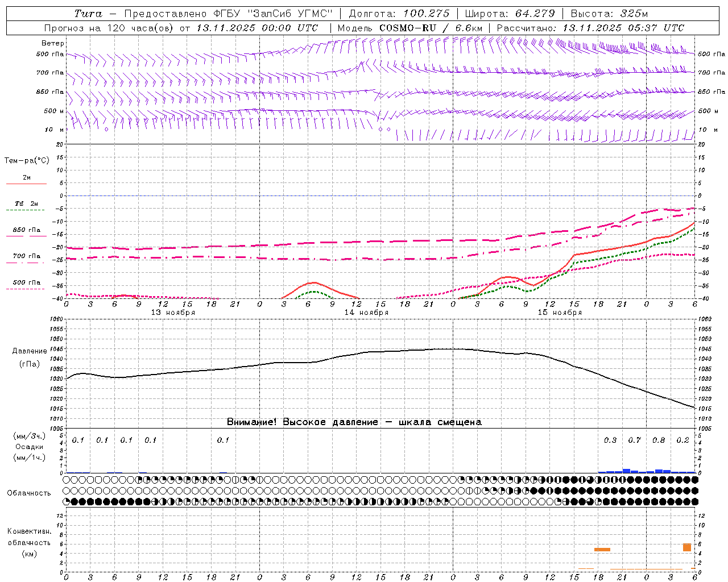
Task: Click the Конвективн. convective cloud label
Action: pos(29,531)
